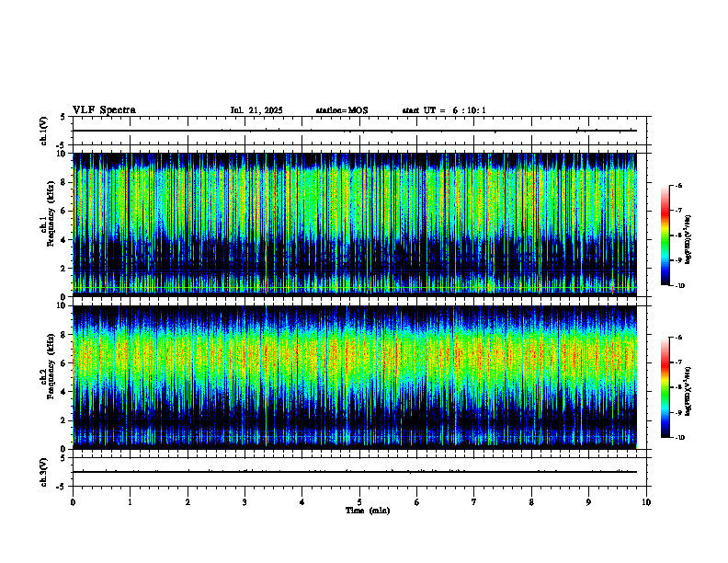Click the "station=MOS" header text
Viewport: 728px width, 563px height.
tap(342, 110)
